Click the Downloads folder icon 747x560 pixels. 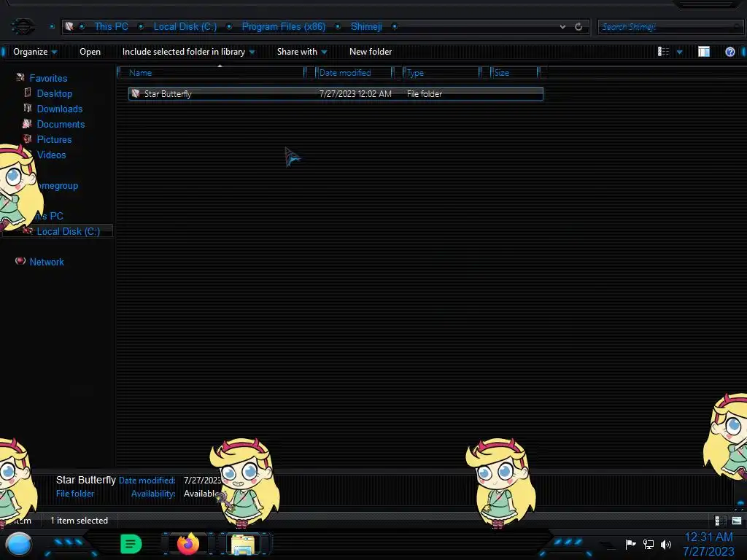(28, 108)
